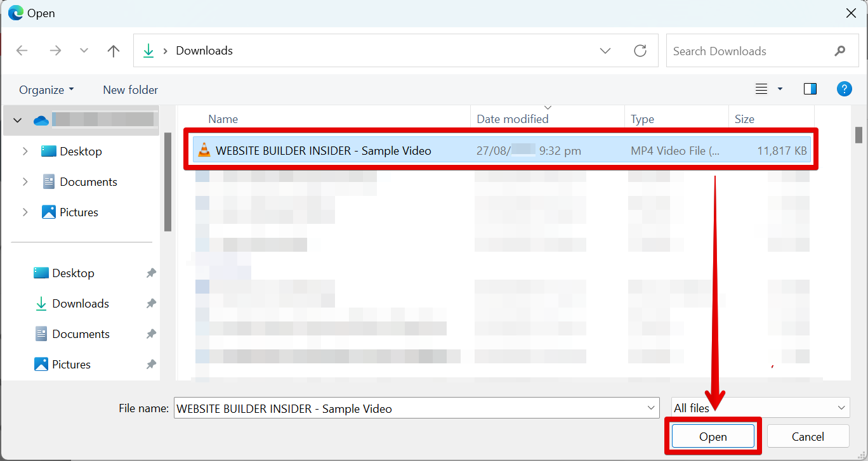
Task: Click the view layout icon
Action: click(x=761, y=89)
